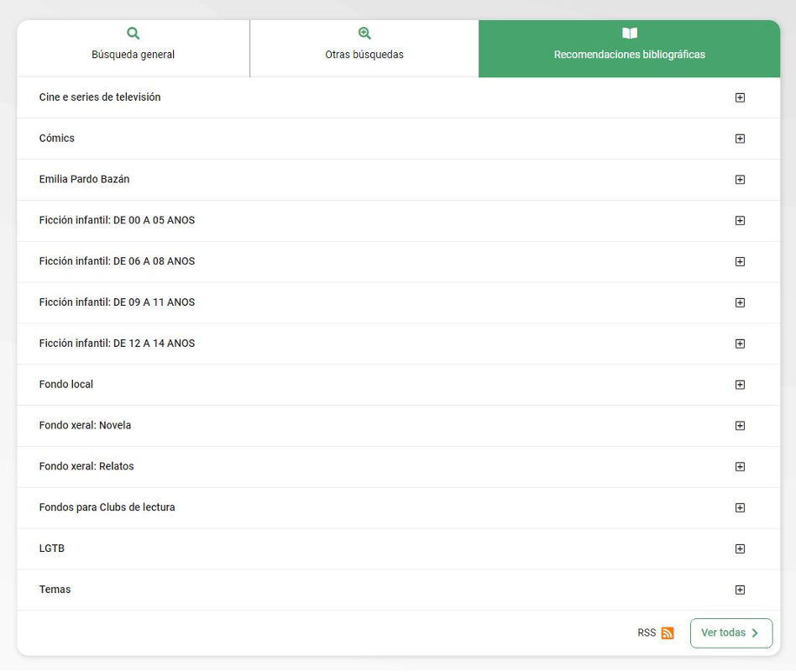
Task: Expand the Fondo local section
Action: [x=740, y=385]
